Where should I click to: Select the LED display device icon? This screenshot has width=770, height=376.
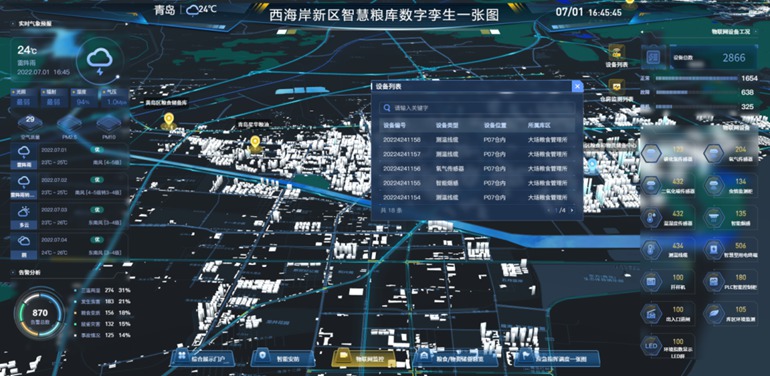pyautogui.click(x=651, y=346)
